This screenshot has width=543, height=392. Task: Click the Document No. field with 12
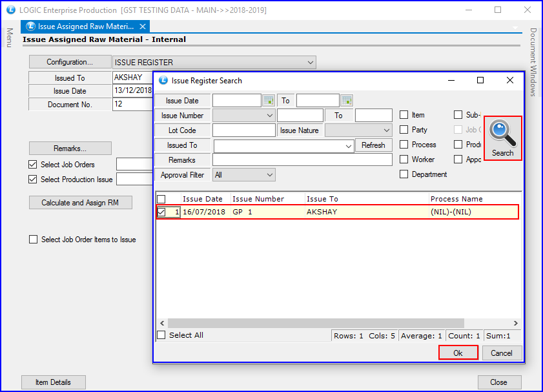pos(132,104)
